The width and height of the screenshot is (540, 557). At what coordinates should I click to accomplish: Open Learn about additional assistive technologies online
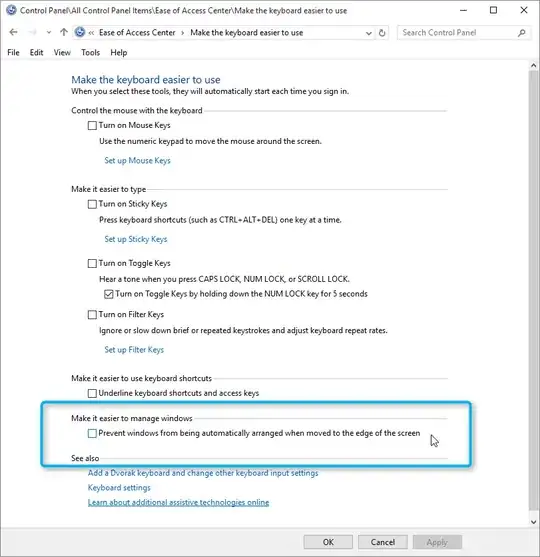pos(178,502)
